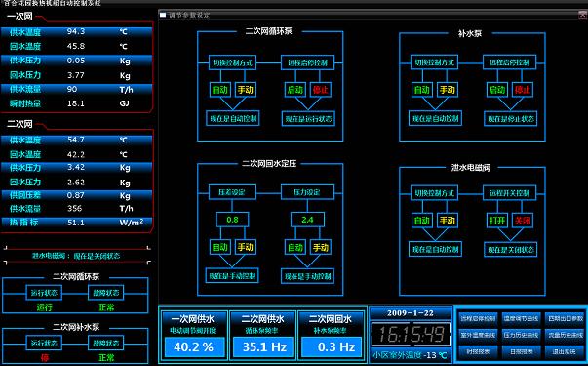588x366 pixels.
Task: Select 自动 mode for 泄水电磁阀
Action: (x=422, y=221)
